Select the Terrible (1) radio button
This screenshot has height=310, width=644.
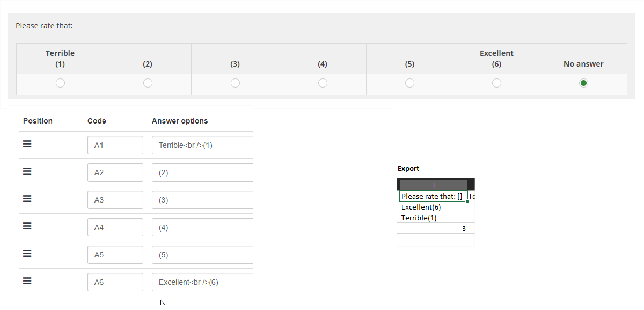pyautogui.click(x=60, y=83)
